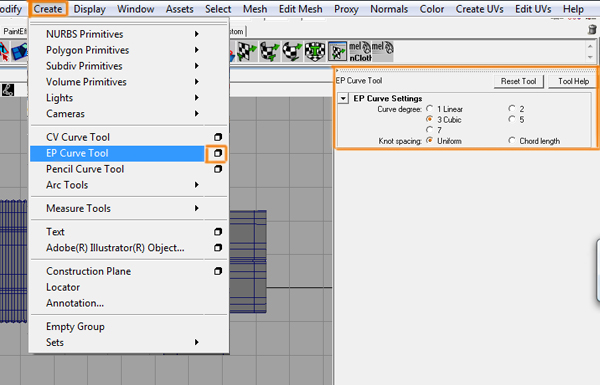Viewport: 600px width, 385px height.
Task: Open the Display menu
Action: point(90,9)
